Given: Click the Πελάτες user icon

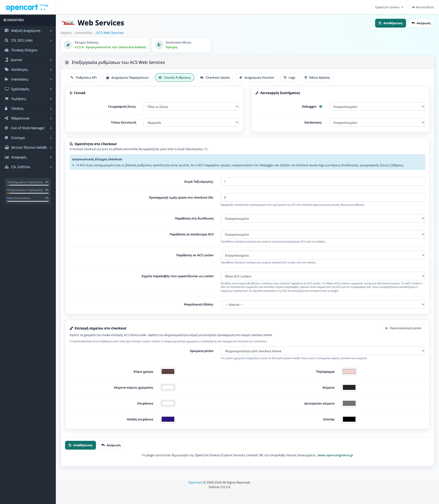Looking at the screenshot, I should click(7, 109).
